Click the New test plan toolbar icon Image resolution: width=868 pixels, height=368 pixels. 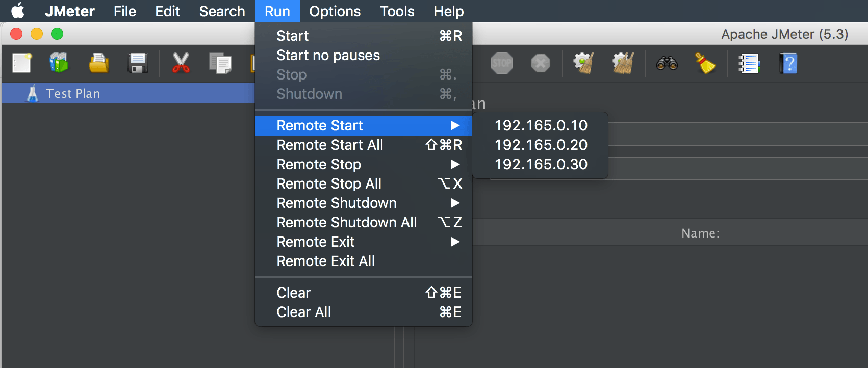click(21, 64)
